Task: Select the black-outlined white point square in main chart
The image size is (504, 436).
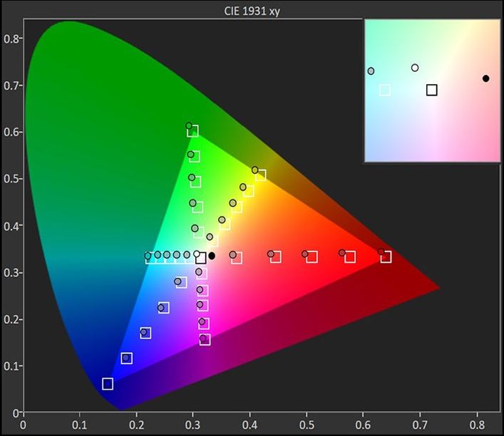Action: (201, 258)
